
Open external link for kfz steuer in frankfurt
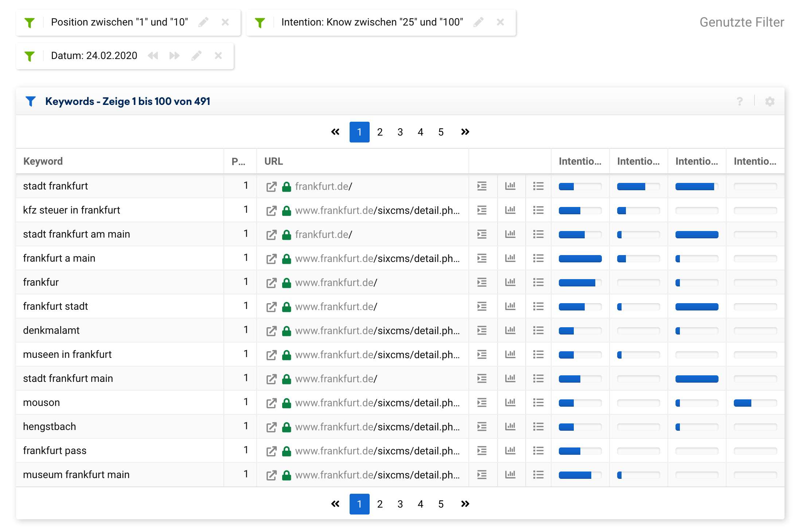pos(271,211)
